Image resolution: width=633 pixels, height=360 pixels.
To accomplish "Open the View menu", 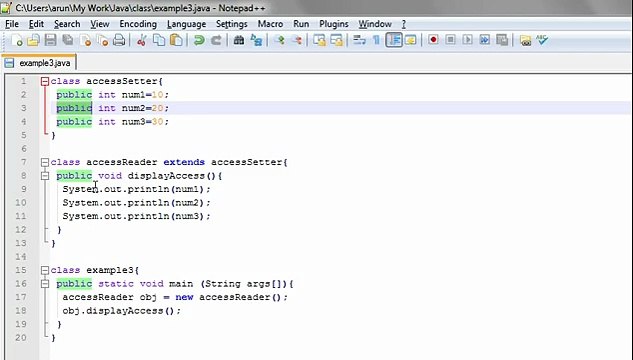I will [x=99, y=24].
